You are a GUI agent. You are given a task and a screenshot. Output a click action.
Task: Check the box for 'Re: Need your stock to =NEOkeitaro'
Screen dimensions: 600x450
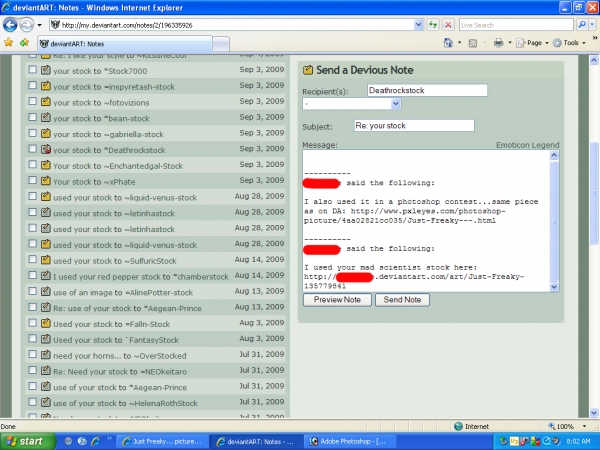[33, 370]
